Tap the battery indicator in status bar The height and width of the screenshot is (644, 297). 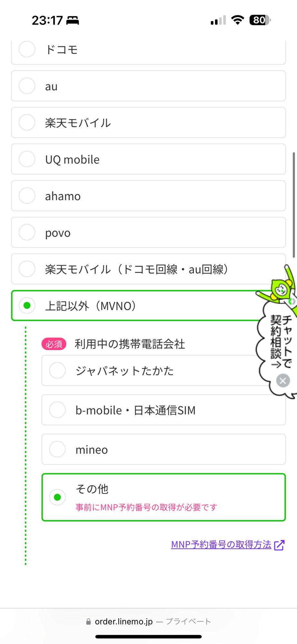click(x=260, y=20)
